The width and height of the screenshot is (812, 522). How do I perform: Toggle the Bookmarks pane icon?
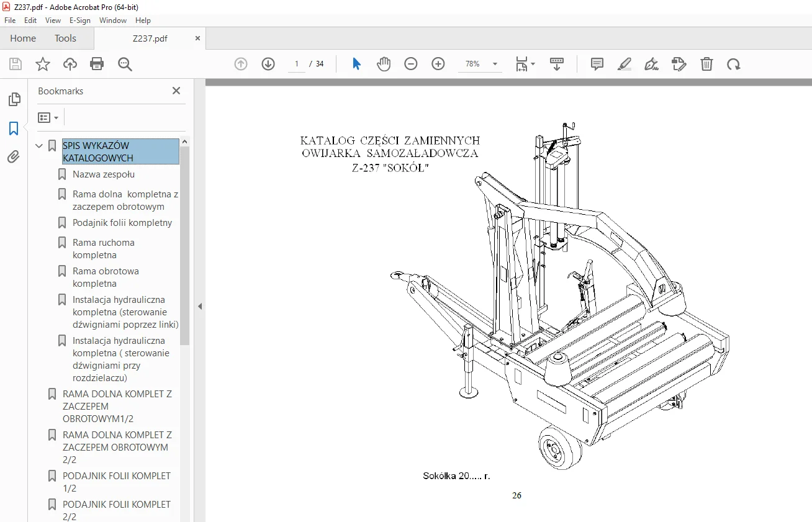click(x=14, y=128)
